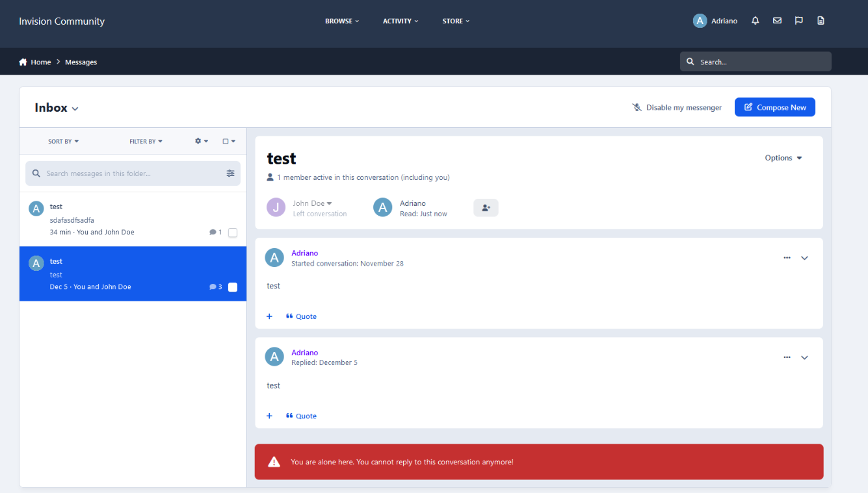
Task: Click the search messages in this folder field
Action: click(x=127, y=173)
